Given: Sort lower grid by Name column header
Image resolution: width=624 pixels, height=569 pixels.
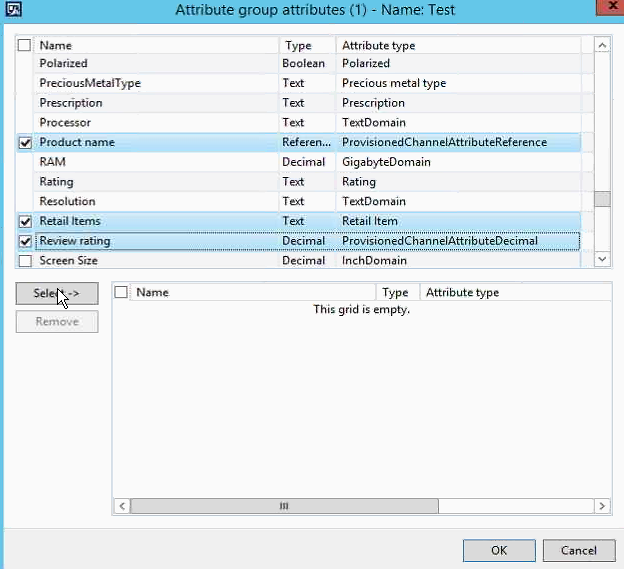Looking at the screenshot, I should (x=253, y=292).
